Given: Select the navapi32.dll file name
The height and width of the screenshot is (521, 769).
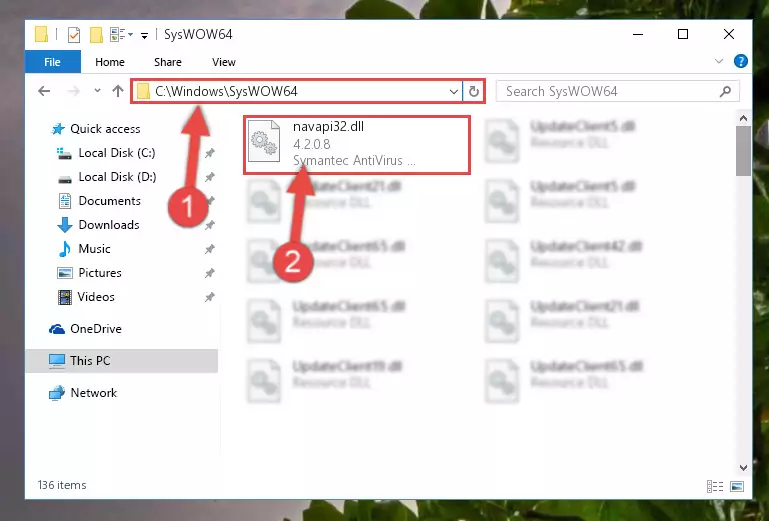Looking at the screenshot, I should (328, 127).
